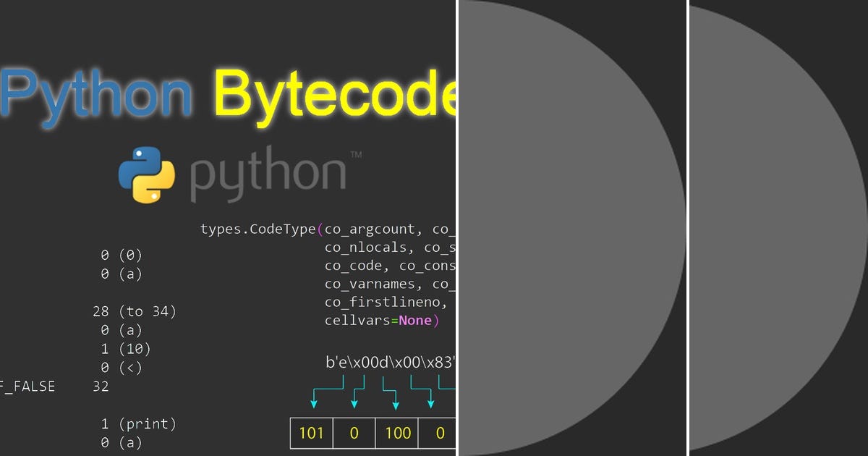
Task: Select the 'co_code, co_cons' code line
Action: [x=390, y=266]
